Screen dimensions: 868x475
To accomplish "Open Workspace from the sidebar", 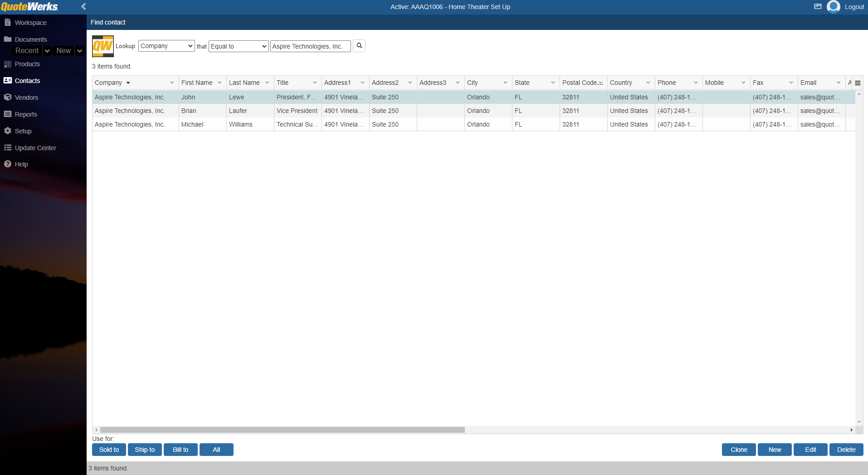I will click(30, 23).
